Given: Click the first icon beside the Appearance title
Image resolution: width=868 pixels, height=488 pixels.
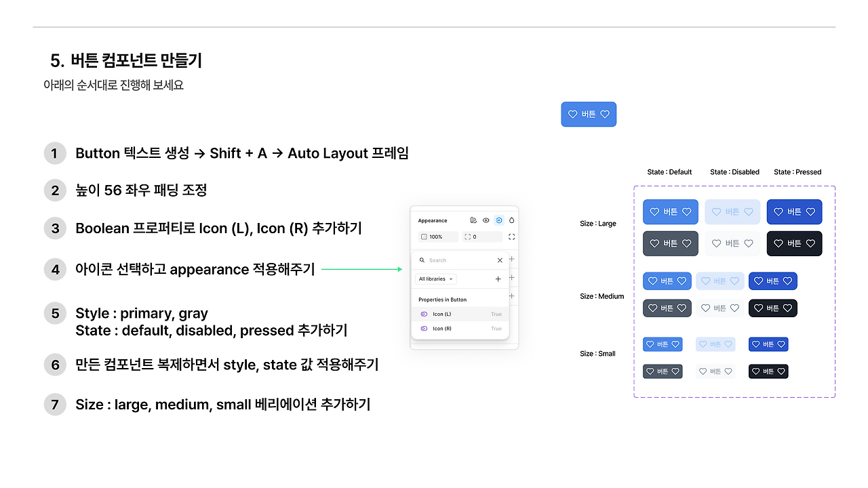Looking at the screenshot, I should tap(473, 220).
